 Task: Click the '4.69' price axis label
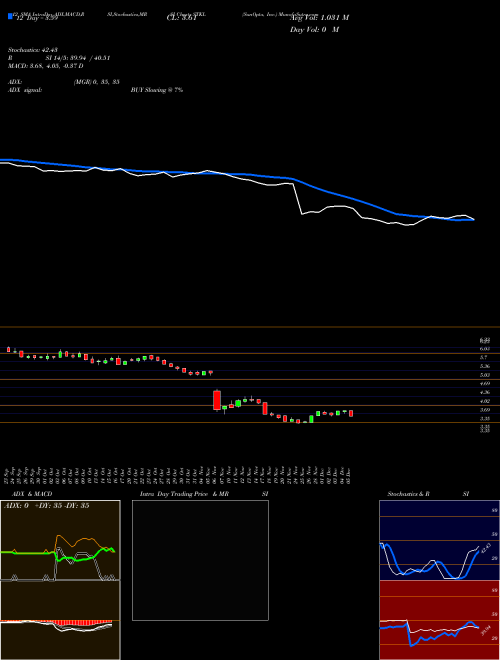(485, 383)
